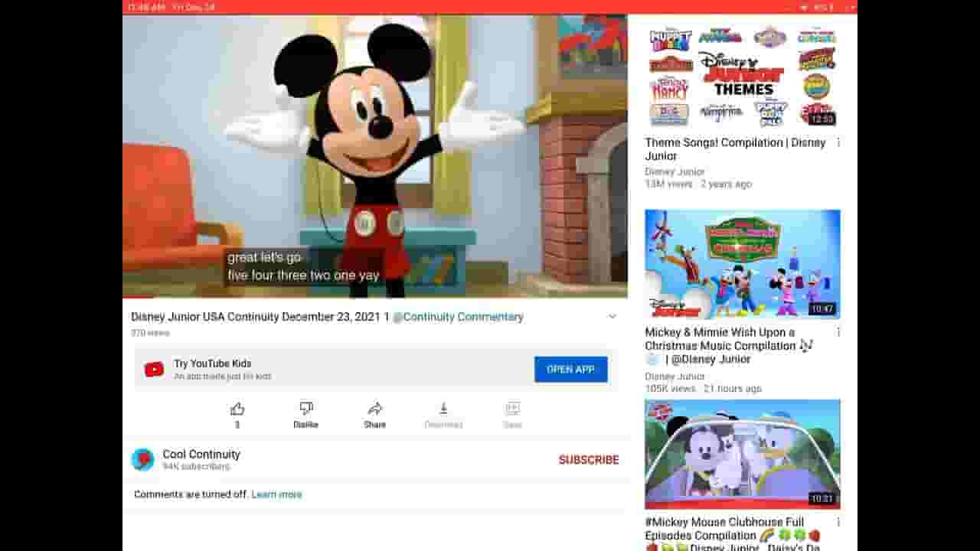The image size is (980, 551).
Task: Click 'Mickey & Minnie Wish Upon a Christmas' title
Action: [x=729, y=345]
